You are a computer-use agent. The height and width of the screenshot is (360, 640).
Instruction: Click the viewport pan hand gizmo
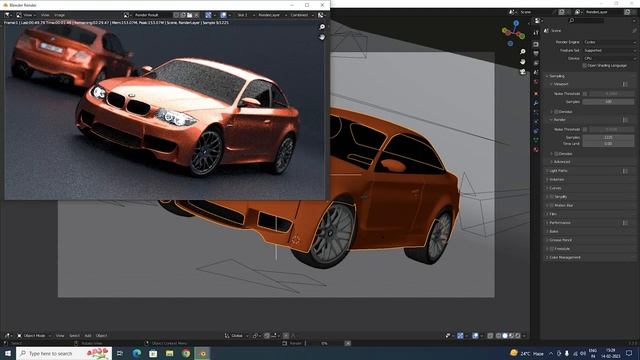click(522, 62)
